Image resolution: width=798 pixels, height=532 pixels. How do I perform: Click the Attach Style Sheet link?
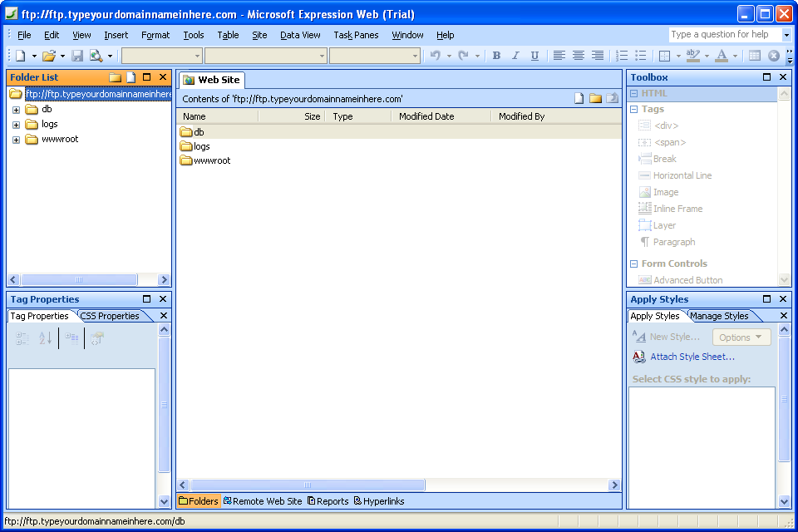point(692,357)
